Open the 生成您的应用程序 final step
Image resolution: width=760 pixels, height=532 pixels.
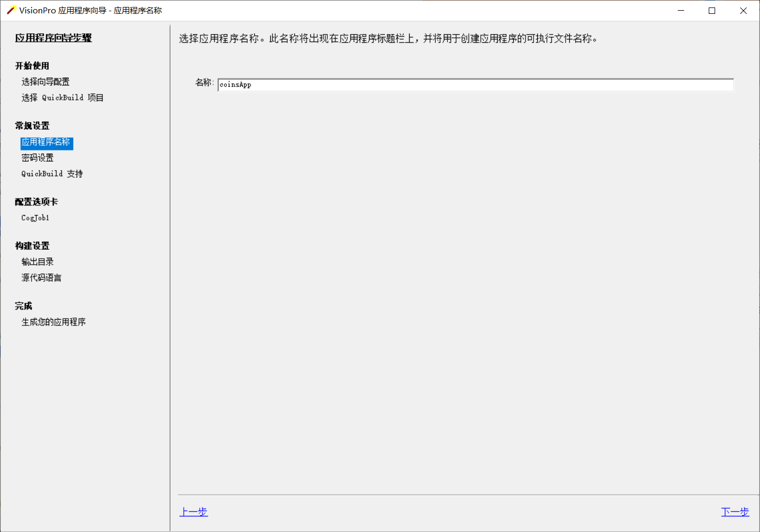53,321
